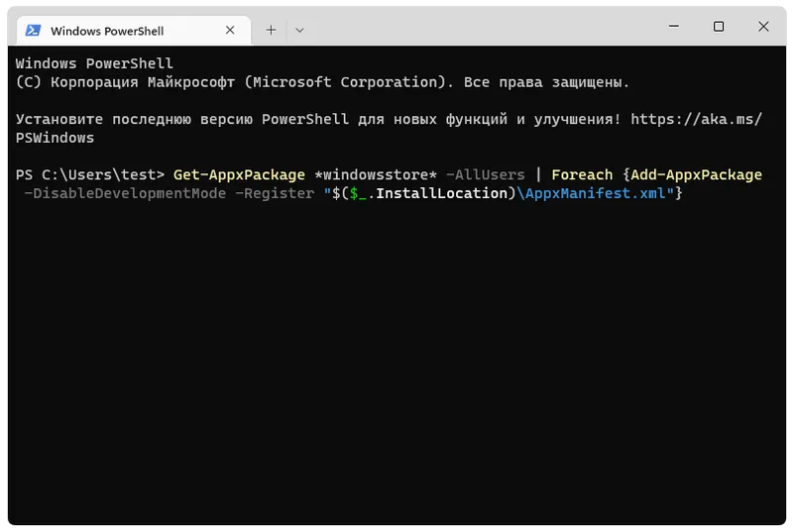
Task: Minimize the terminal window
Action: point(674,26)
